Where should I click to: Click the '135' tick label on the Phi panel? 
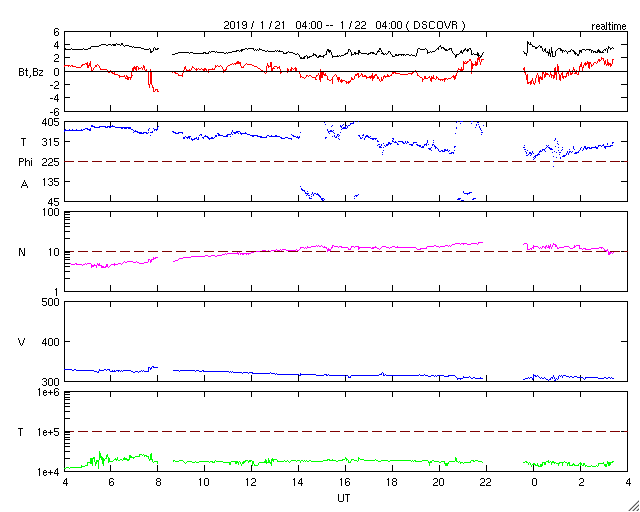(x=51, y=182)
